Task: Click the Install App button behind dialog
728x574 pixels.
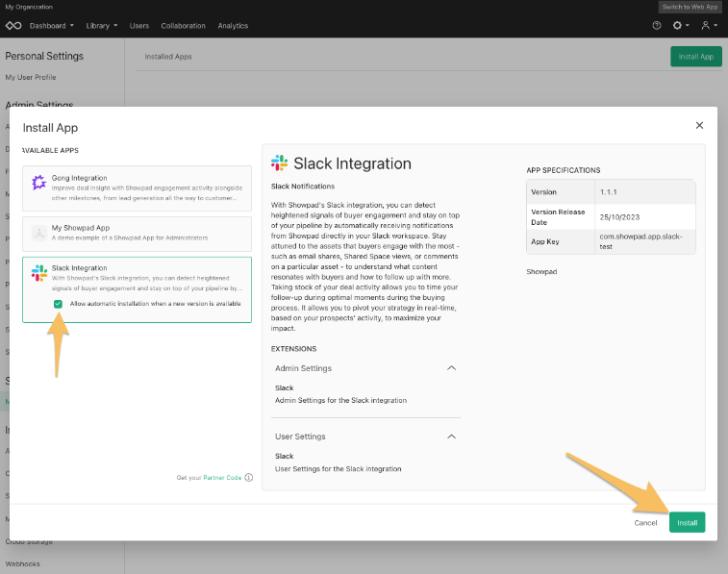Action: coord(696,57)
